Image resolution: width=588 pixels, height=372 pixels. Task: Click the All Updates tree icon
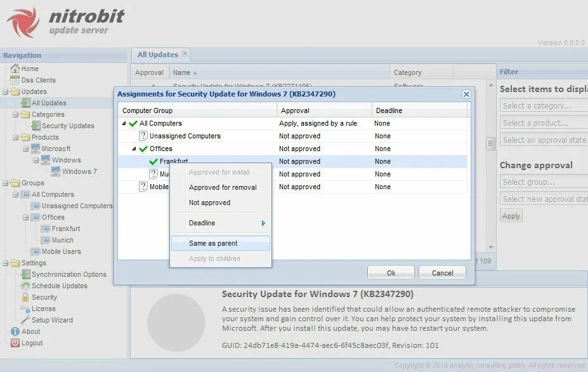pos(25,103)
